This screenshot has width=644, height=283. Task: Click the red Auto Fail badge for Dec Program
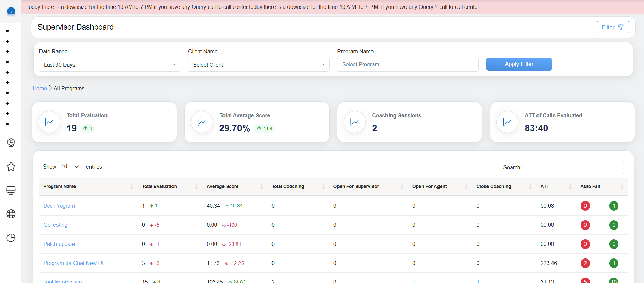click(x=585, y=206)
